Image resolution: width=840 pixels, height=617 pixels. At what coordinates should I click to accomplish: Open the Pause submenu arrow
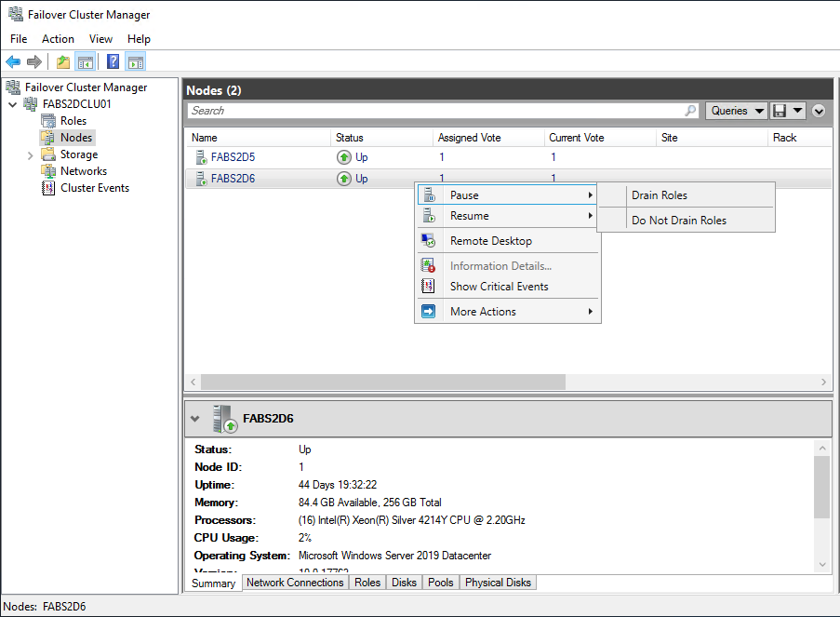[591, 195]
